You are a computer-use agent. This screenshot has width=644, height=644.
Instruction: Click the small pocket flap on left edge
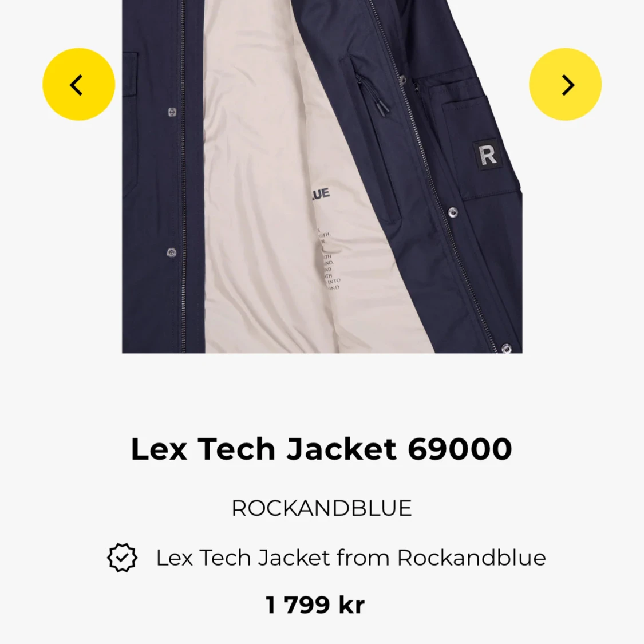pos(129,74)
